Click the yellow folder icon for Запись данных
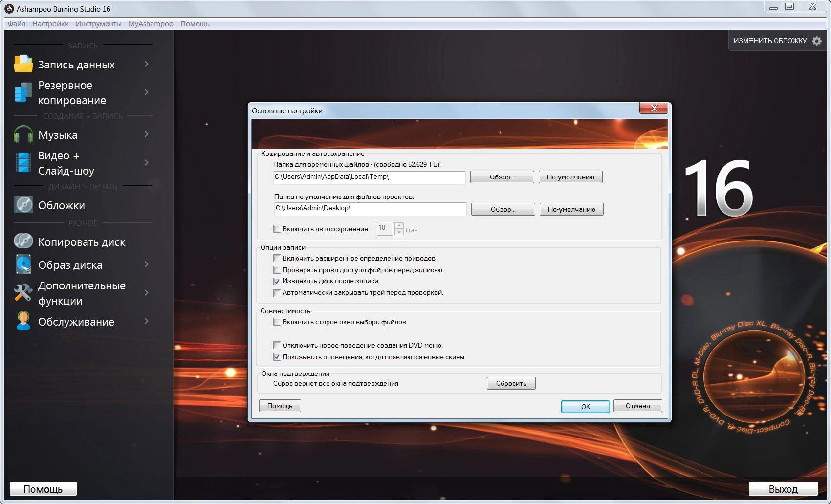The width and height of the screenshot is (831, 504). point(23,64)
